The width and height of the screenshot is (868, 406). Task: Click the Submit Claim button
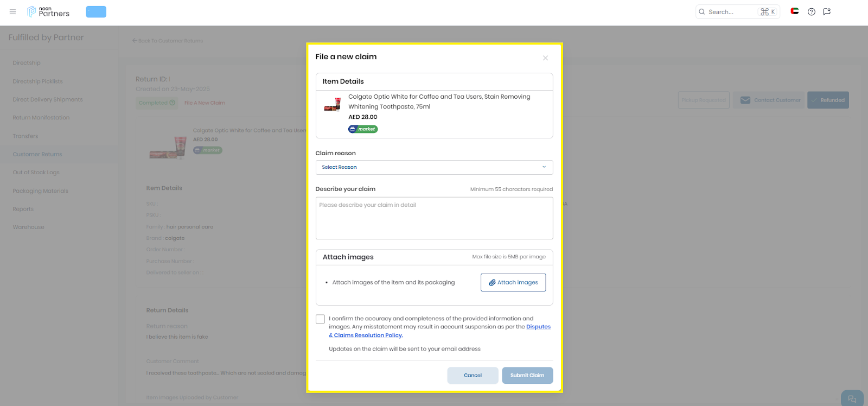coord(527,376)
